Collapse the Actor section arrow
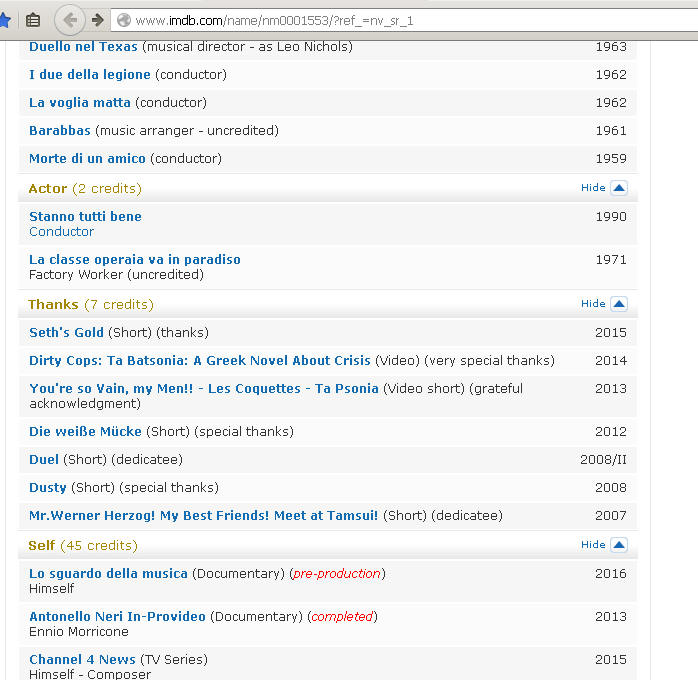Image resolution: width=698 pixels, height=680 pixels. [x=619, y=188]
